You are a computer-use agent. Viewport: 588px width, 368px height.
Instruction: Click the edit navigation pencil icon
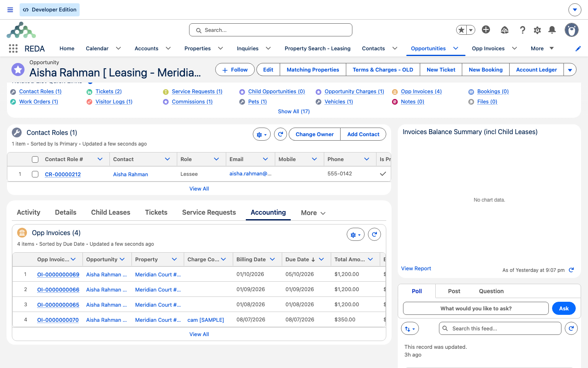tap(578, 49)
